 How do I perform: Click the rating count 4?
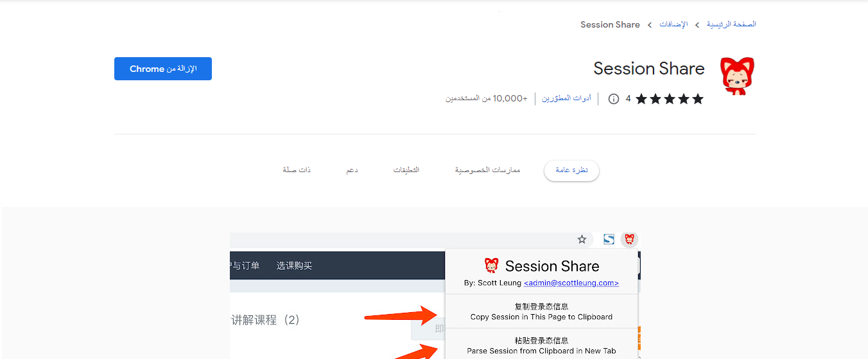(x=629, y=99)
